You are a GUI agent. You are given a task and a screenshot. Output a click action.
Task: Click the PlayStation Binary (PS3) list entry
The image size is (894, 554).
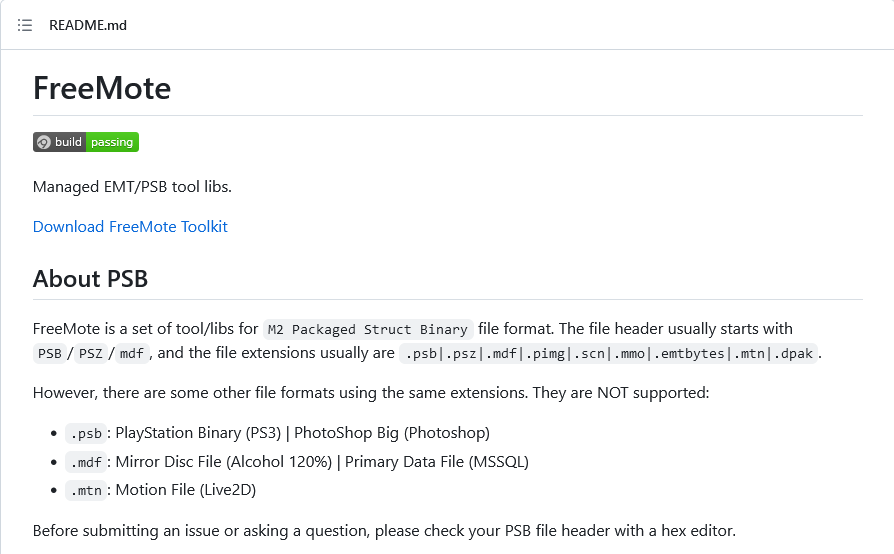coord(198,433)
